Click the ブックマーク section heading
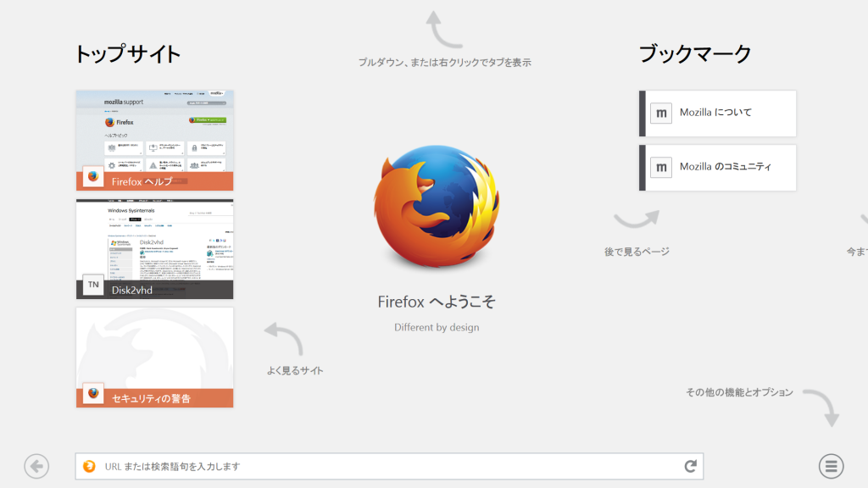Image resolution: width=868 pixels, height=488 pixels. point(694,53)
